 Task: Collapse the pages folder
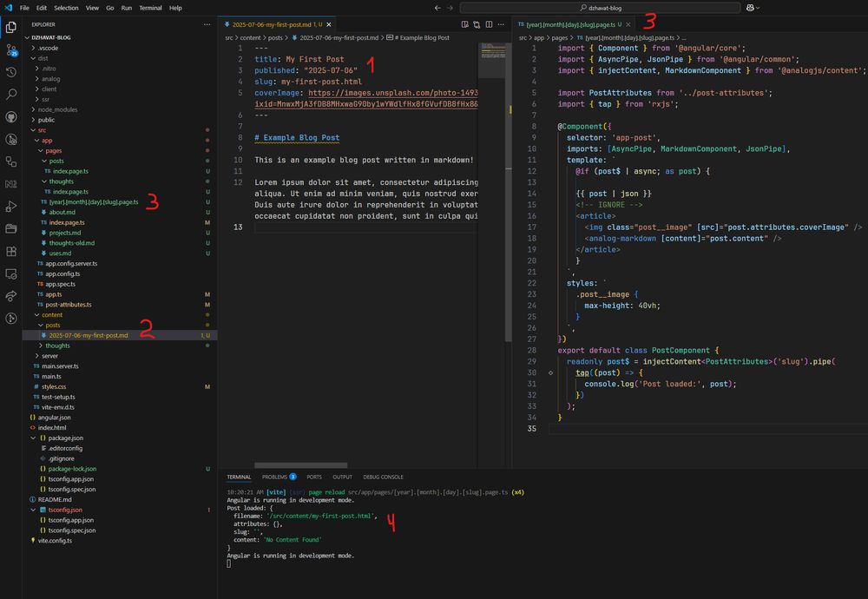tap(53, 150)
